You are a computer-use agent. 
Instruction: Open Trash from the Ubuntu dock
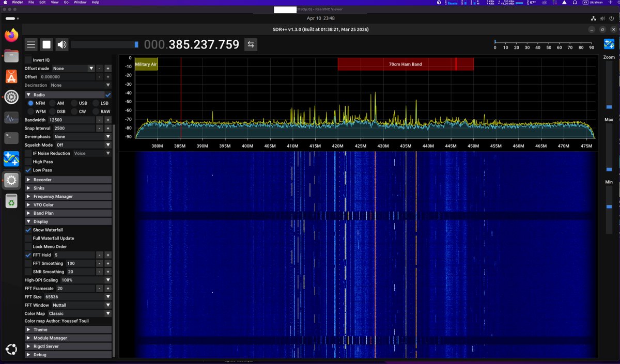(x=11, y=201)
